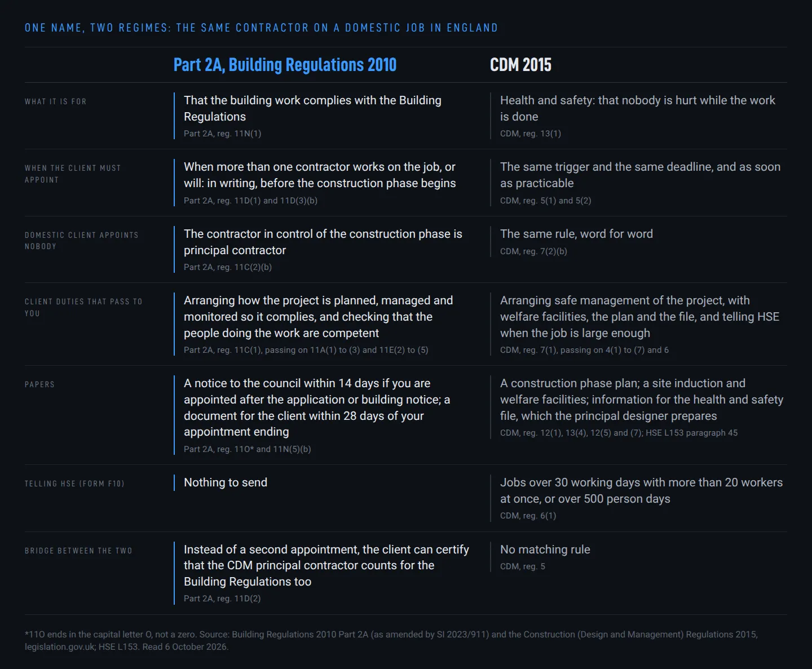
Task: Click the 'CLIENT DUTIES THAT PASS TO YOU' label
Action: pyautogui.click(x=83, y=307)
